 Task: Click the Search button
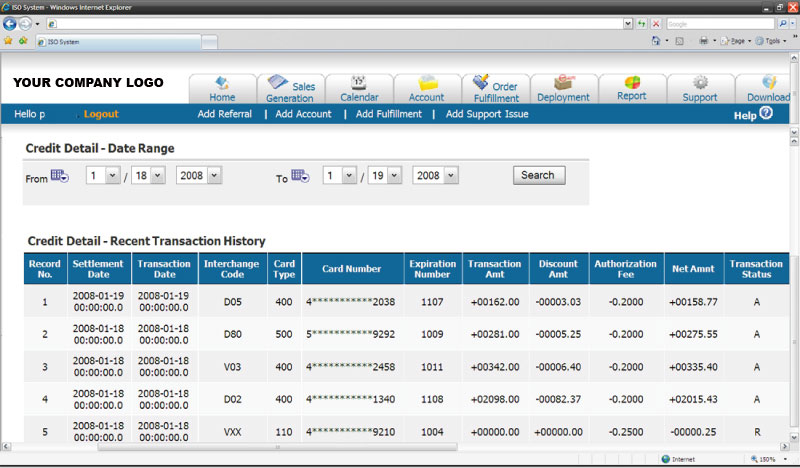[539, 175]
